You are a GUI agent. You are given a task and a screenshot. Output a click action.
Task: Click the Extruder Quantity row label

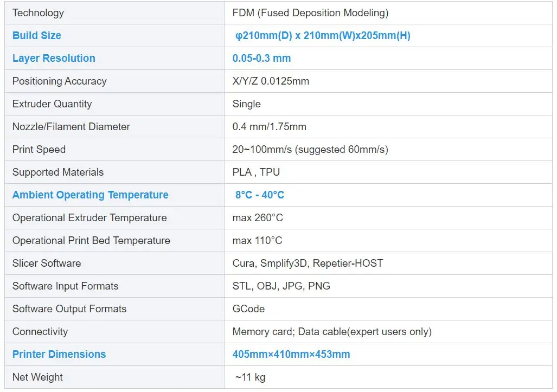(x=52, y=104)
